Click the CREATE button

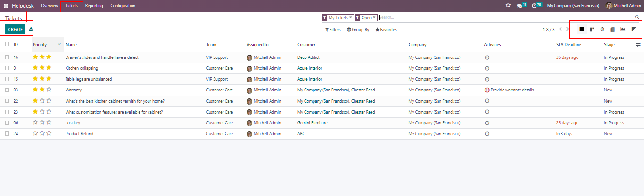[x=16, y=29]
